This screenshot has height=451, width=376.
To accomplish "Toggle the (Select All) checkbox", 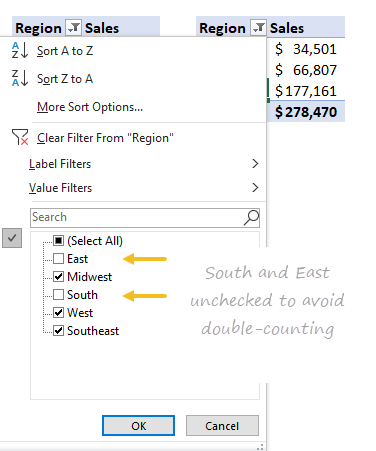I will pyautogui.click(x=59, y=241).
